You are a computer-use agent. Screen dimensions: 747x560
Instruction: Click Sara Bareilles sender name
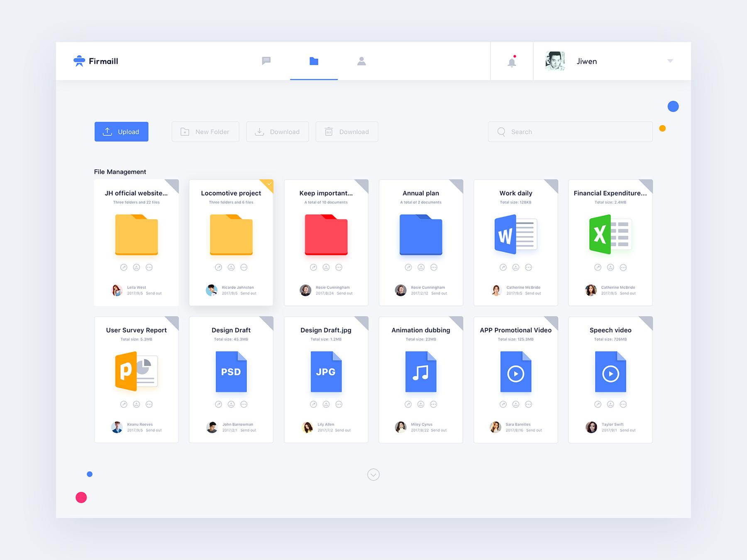pyautogui.click(x=518, y=424)
